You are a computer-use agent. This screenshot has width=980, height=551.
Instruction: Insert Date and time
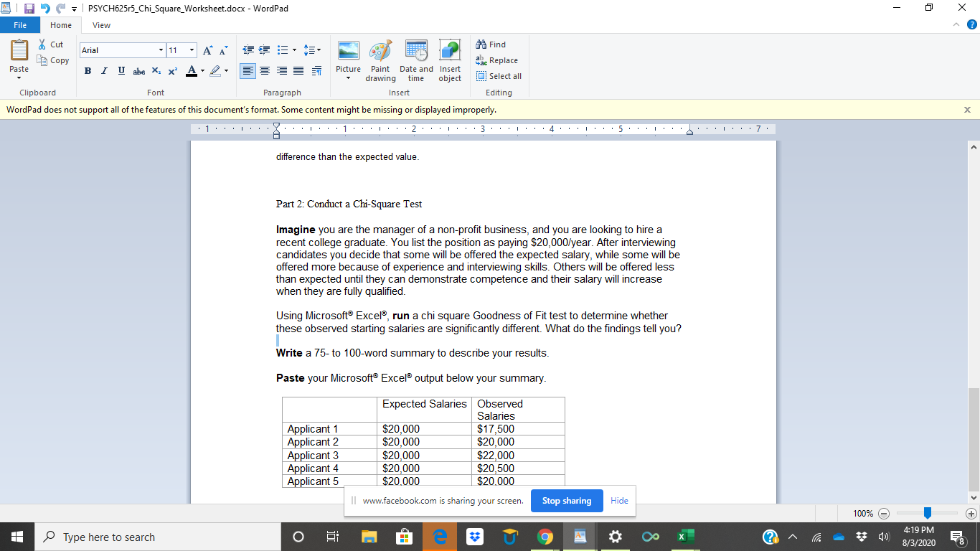pos(416,61)
